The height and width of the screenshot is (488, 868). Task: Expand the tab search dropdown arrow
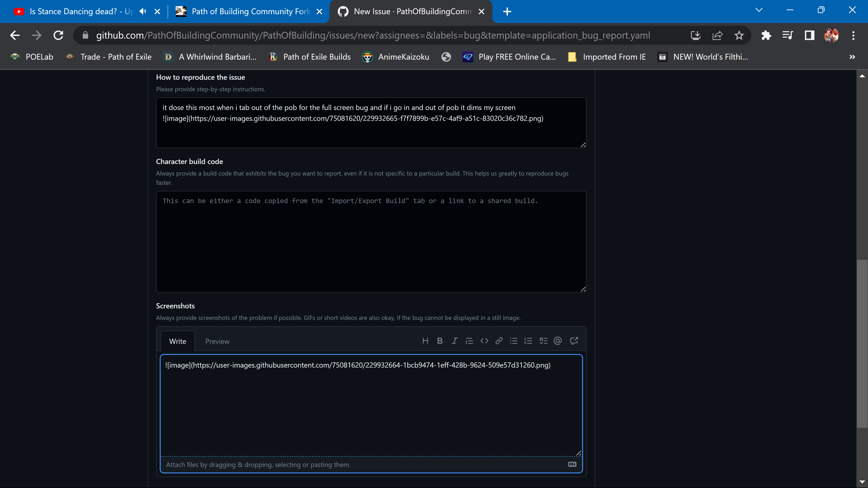point(759,10)
